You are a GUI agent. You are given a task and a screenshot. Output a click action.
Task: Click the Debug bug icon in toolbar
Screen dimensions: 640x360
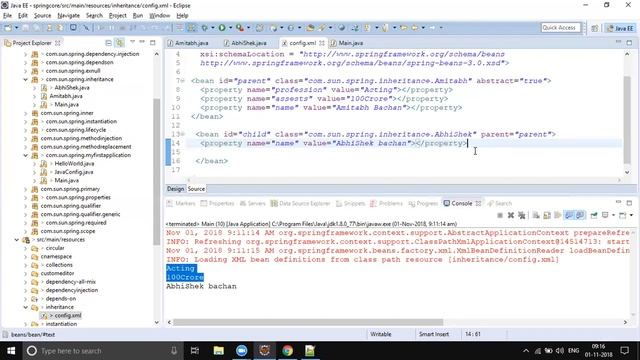point(204,28)
